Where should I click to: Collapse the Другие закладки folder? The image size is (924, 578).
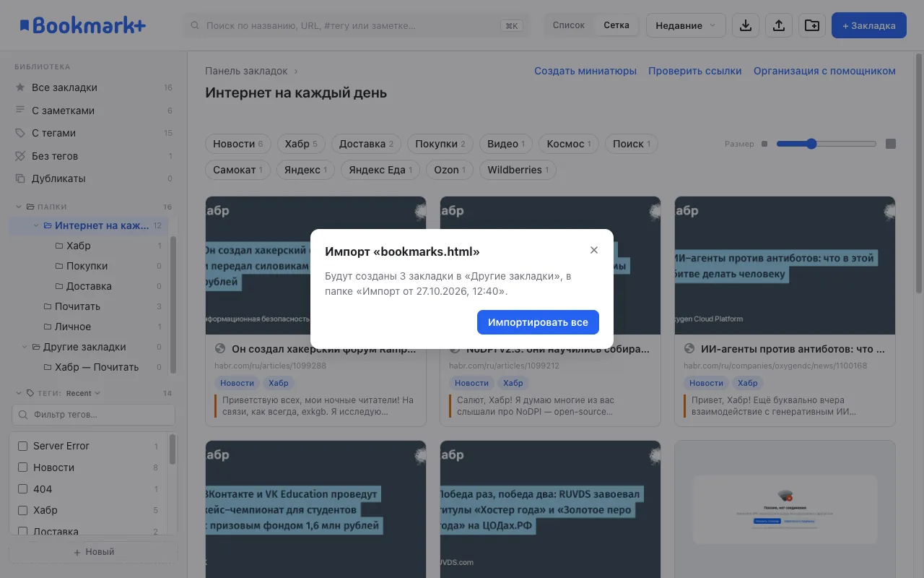[x=25, y=347]
